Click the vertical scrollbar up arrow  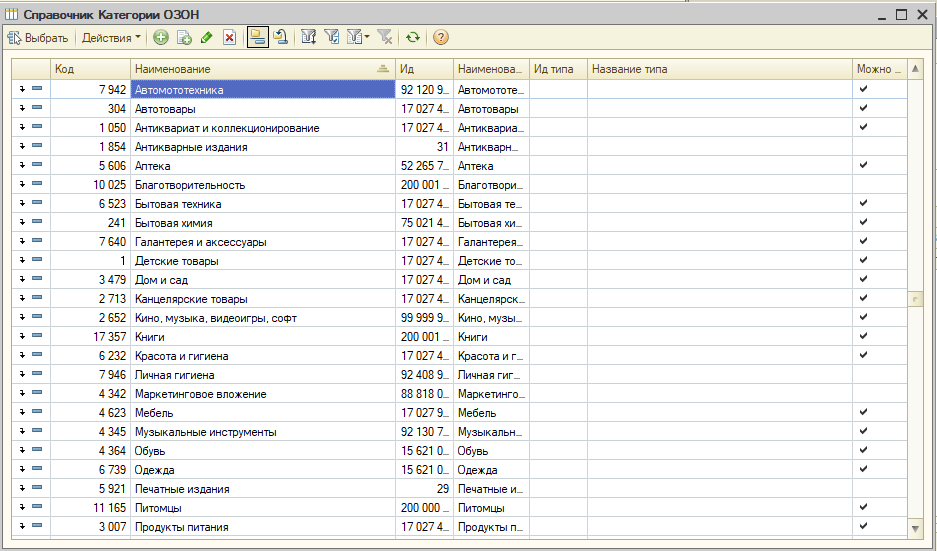coord(915,69)
